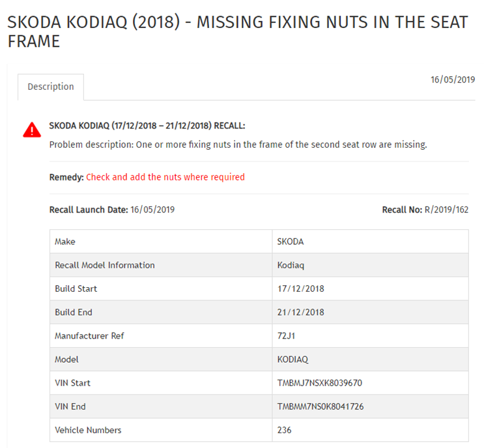
Task: Click the Recall Model Information label
Action: point(105,265)
